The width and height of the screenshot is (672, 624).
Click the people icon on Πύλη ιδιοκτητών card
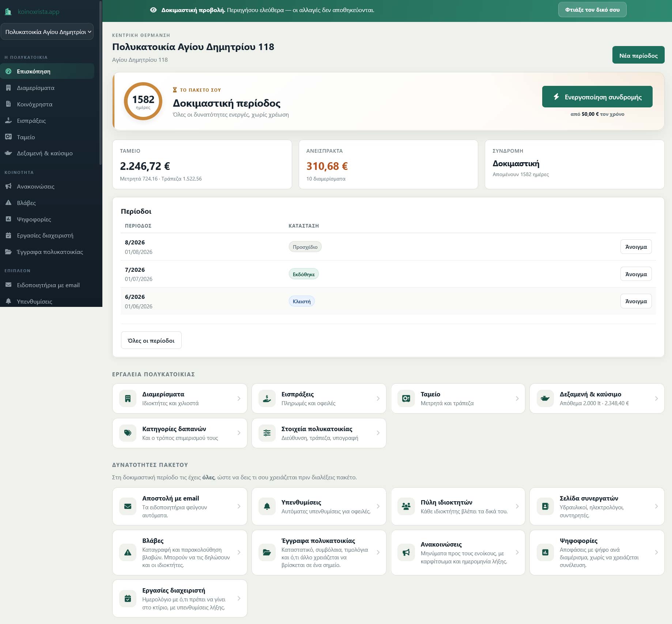tap(406, 506)
